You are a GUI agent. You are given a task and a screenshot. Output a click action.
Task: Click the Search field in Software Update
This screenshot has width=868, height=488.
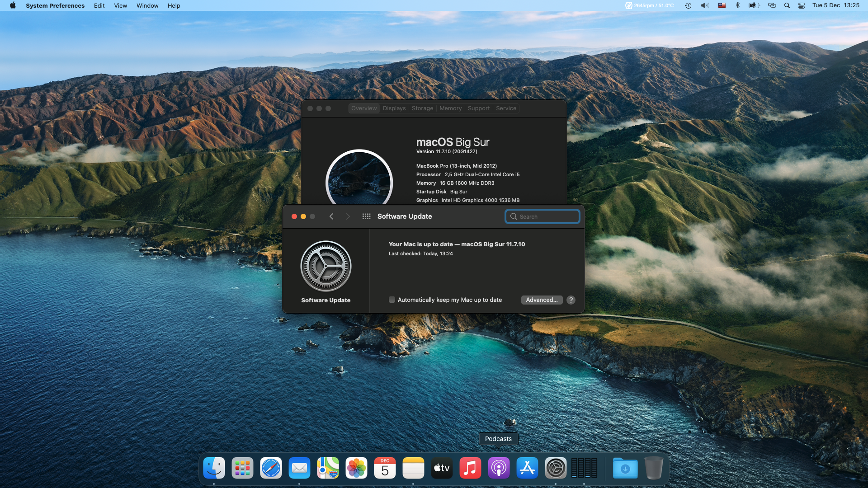pos(542,216)
